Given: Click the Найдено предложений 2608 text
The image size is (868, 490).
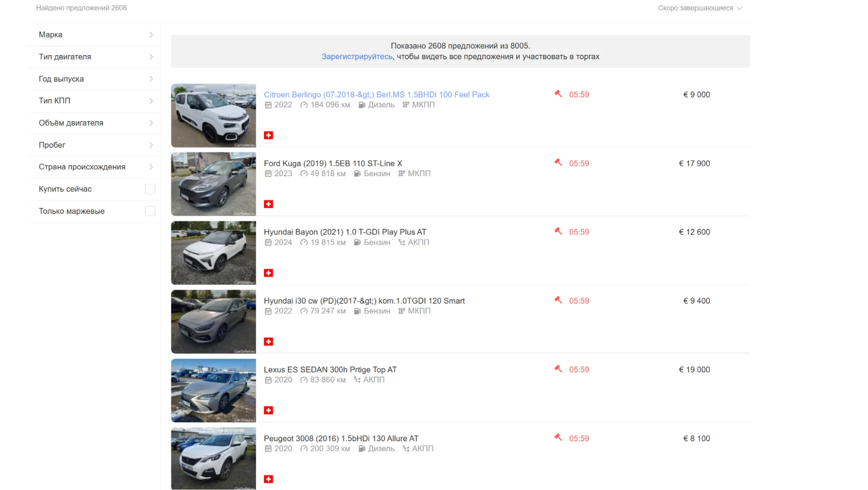Looking at the screenshot, I should click(81, 8).
